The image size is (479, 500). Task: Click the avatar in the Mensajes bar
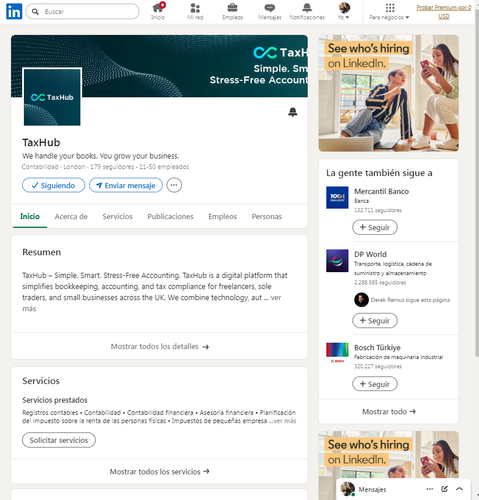347,489
